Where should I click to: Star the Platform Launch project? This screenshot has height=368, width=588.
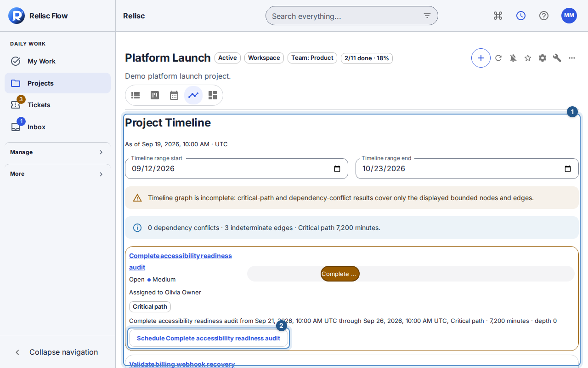pos(528,58)
